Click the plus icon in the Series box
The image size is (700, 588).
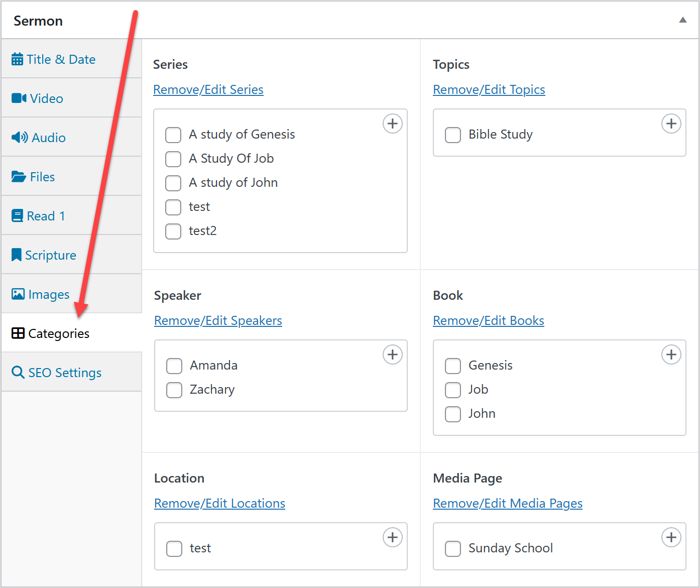point(392,124)
